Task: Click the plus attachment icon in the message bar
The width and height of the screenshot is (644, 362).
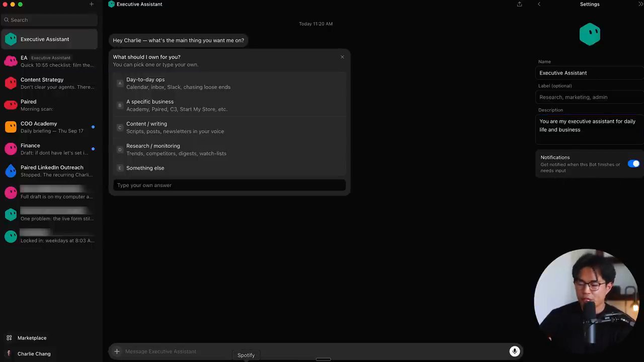Action: pyautogui.click(x=117, y=351)
